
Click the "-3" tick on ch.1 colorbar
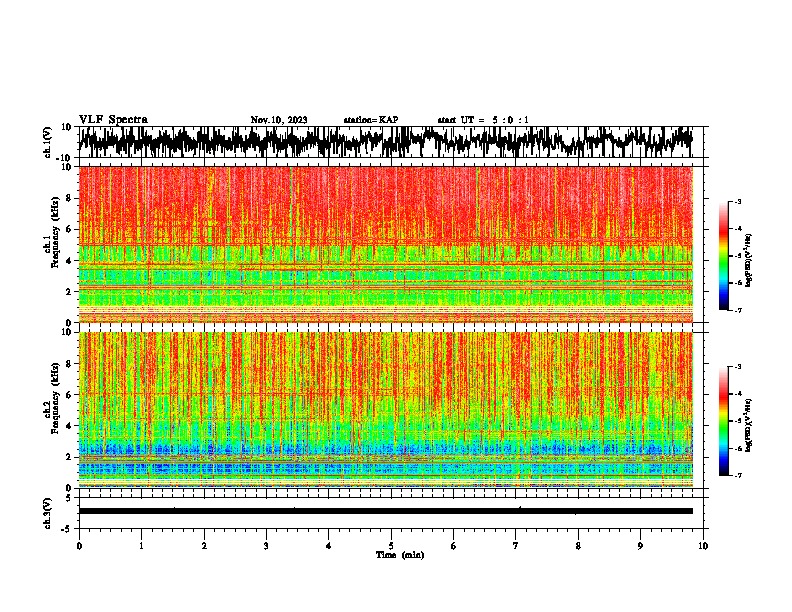click(738, 201)
